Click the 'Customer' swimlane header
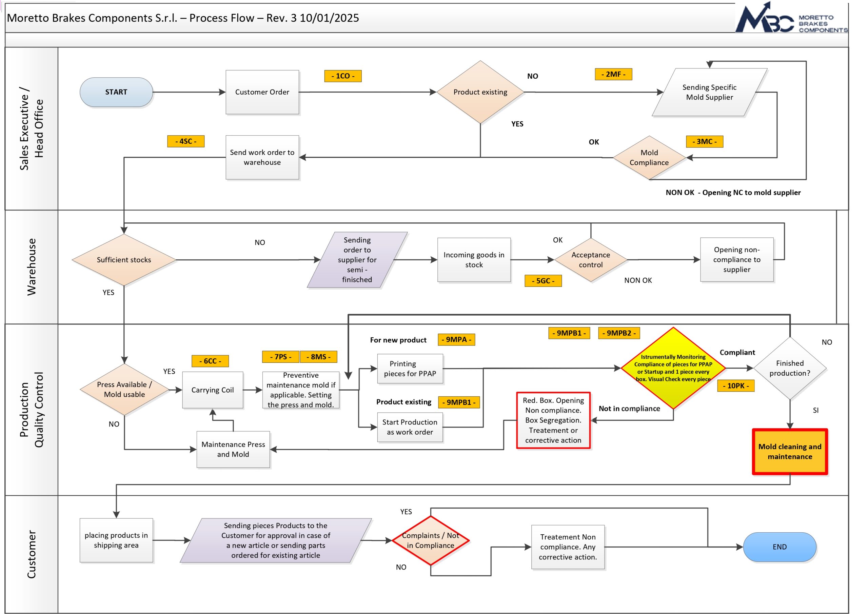The image size is (868, 614). click(x=32, y=554)
